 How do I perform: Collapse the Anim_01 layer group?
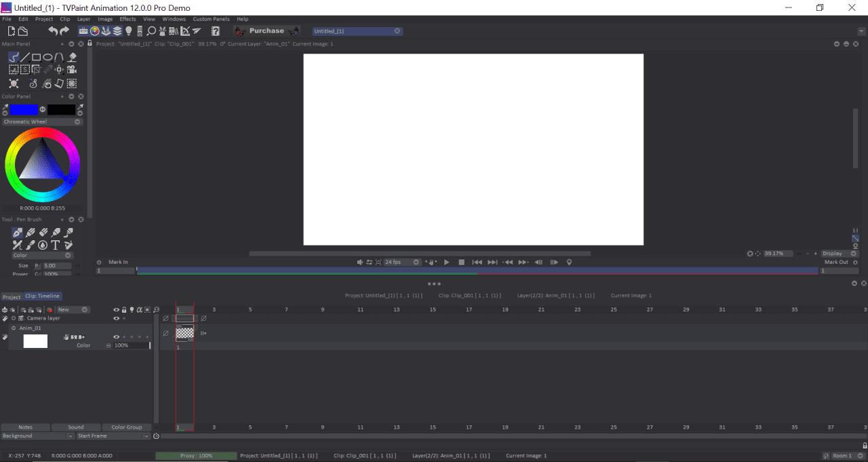click(x=13, y=328)
